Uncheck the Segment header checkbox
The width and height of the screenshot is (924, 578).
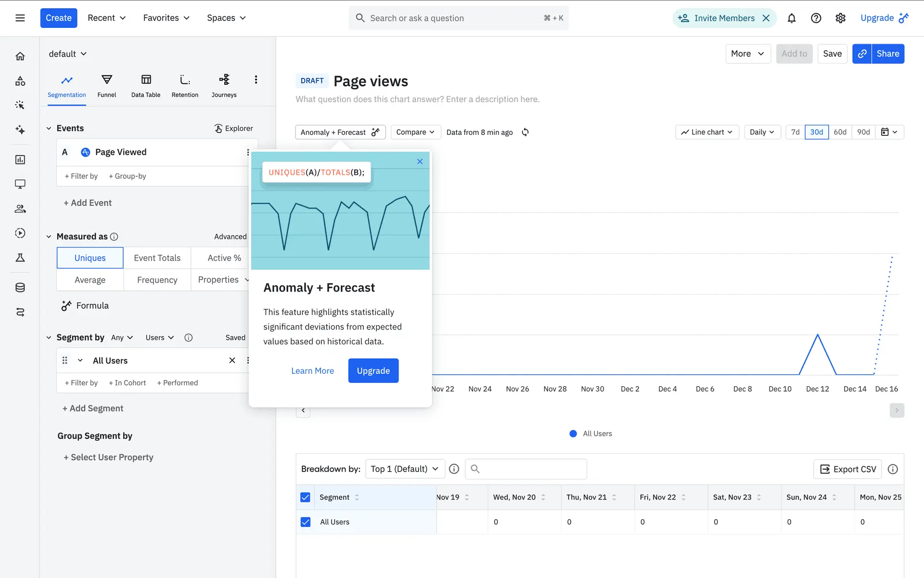(x=305, y=497)
